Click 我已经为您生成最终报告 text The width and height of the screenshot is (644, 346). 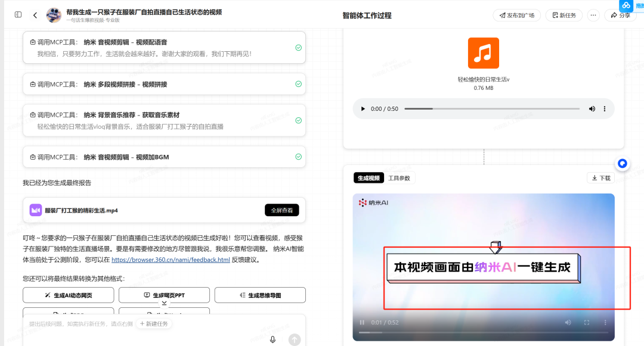(57, 183)
